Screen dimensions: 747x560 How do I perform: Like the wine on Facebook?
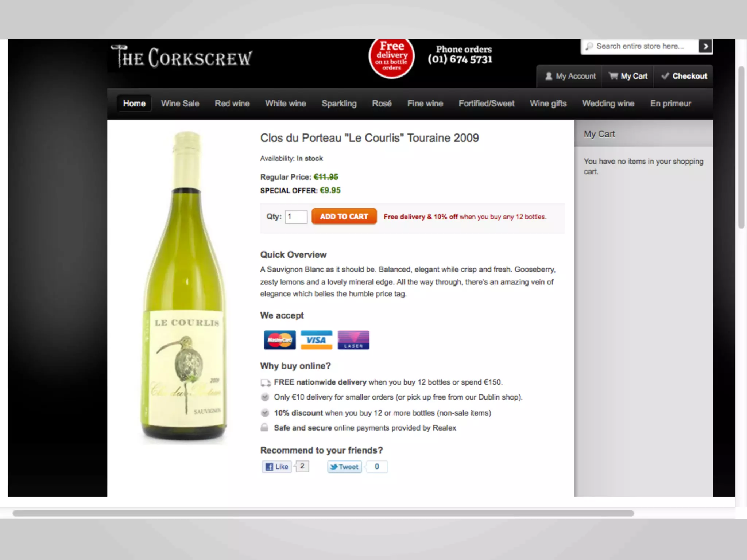(x=277, y=467)
